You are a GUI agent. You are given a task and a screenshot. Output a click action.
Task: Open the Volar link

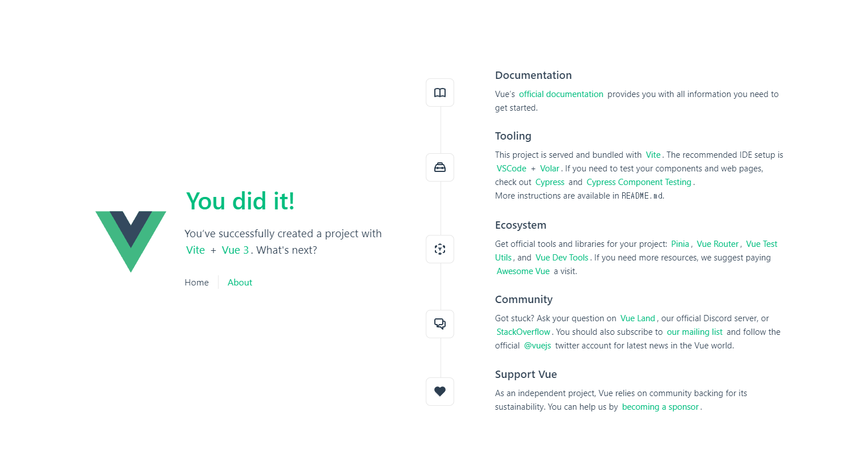550,169
